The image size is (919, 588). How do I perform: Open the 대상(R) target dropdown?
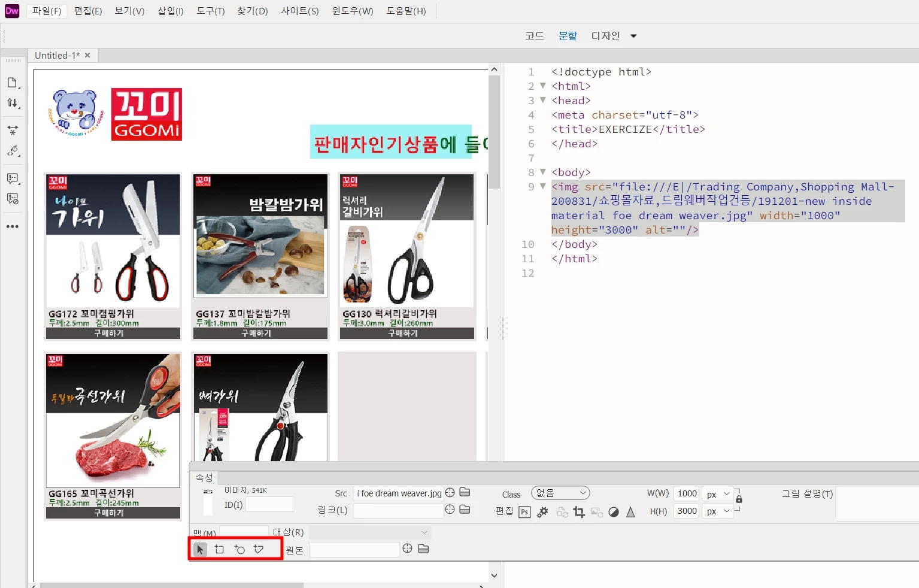point(370,532)
